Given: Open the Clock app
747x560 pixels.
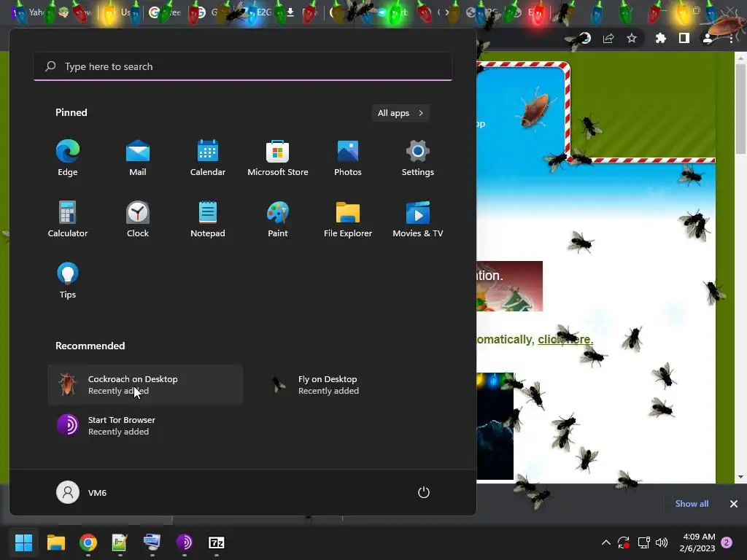Looking at the screenshot, I should pos(138,219).
